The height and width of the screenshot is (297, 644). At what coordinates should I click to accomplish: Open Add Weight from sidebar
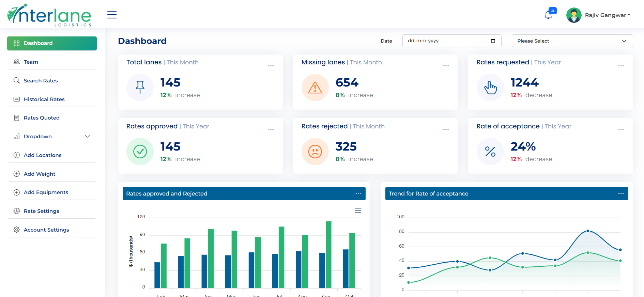(52, 174)
